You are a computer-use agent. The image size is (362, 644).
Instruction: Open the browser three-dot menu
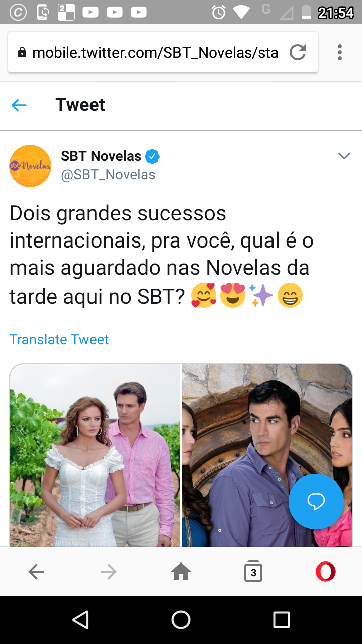coord(340,52)
